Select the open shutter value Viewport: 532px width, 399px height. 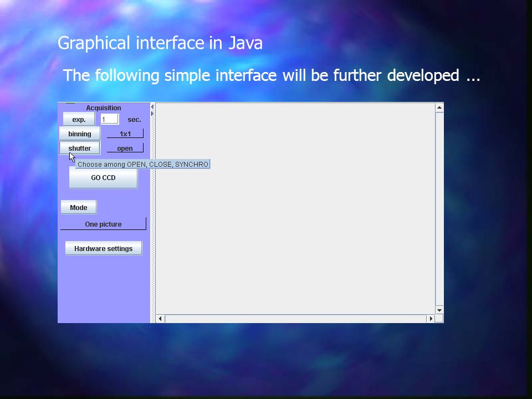click(125, 149)
